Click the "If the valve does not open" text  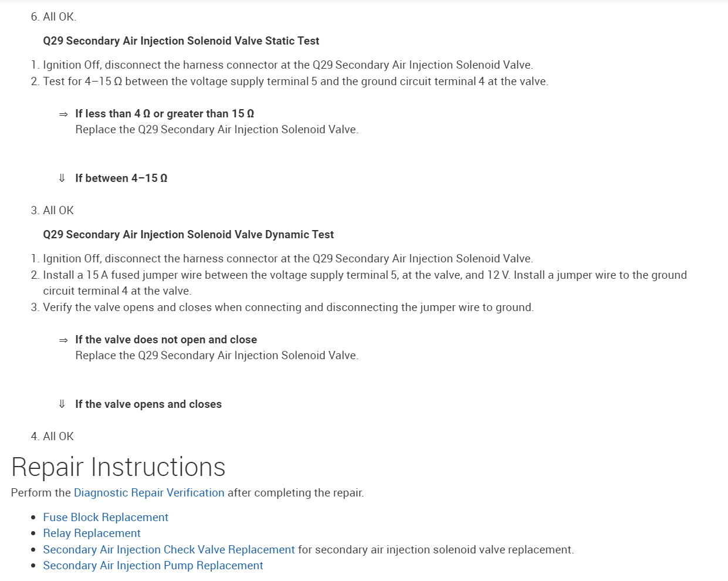(x=166, y=339)
